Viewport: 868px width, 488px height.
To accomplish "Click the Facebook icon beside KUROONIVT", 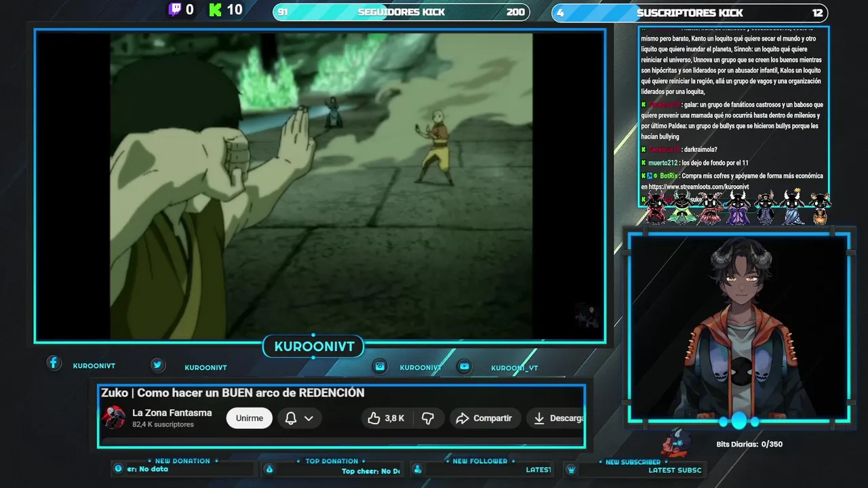I will (x=54, y=363).
